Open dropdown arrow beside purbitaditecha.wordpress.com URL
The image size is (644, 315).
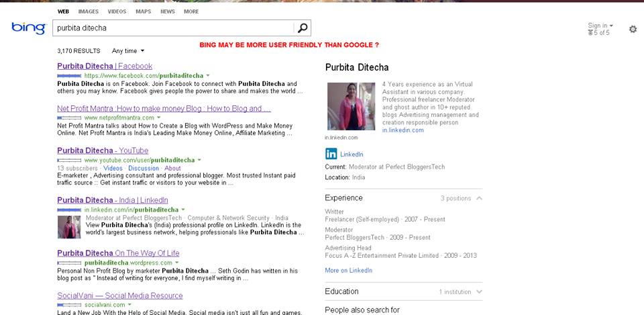(x=177, y=263)
